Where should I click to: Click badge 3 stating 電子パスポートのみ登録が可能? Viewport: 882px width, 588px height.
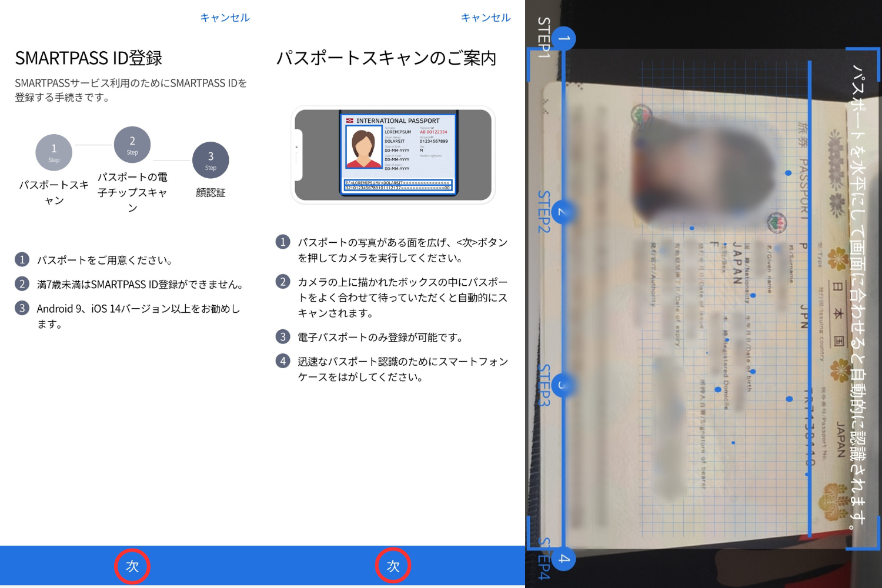point(283,337)
